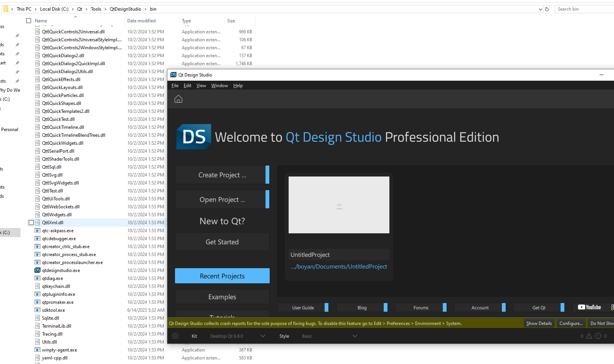Click the file icon of qtkeychain.dll
Image resolution: width=614 pixels, height=364 pixels.
coord(37,286)
